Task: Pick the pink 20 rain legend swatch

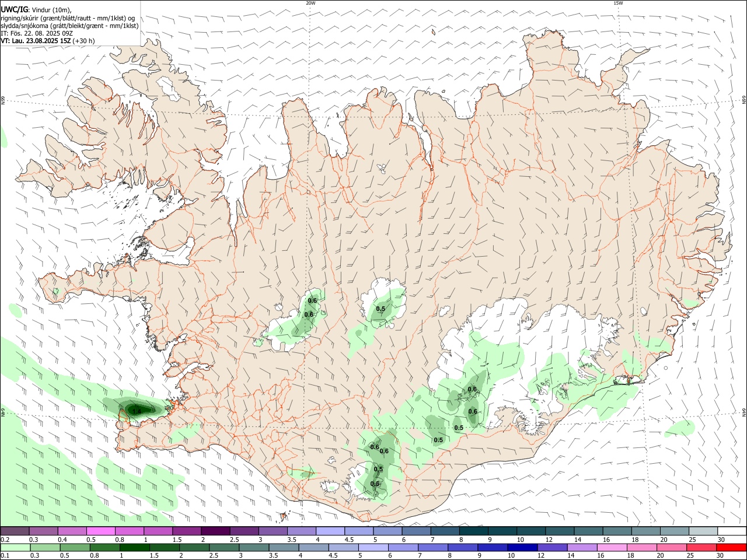Action: 672,548
